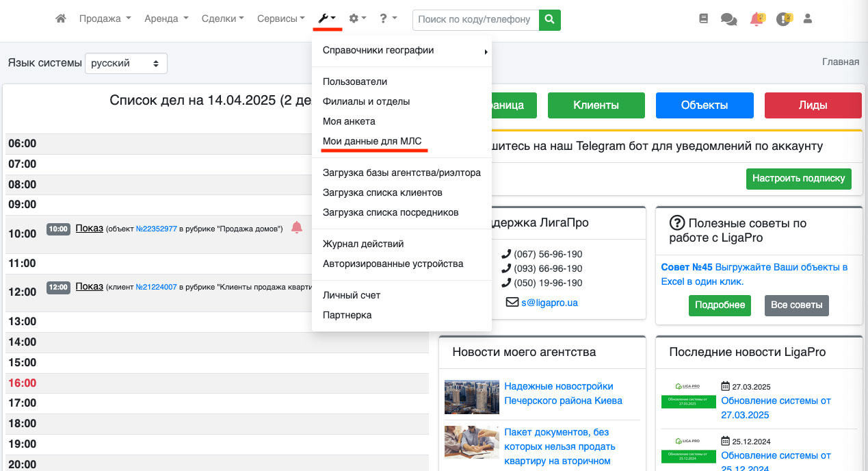Viewport: 868px width, 471px height.
Task: Click the red notifications bell icon
Action: pyautogui.click(x=757, y=20)
